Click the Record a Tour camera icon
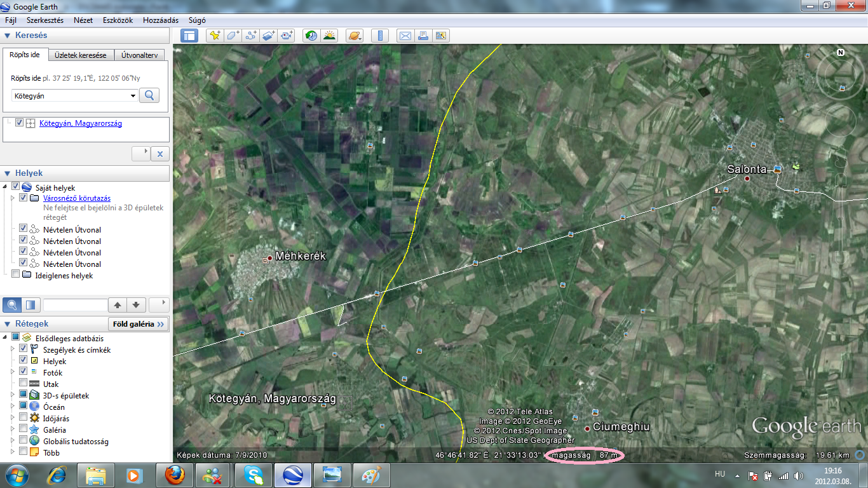The image size is (868, 488). [x=287, y=36]
